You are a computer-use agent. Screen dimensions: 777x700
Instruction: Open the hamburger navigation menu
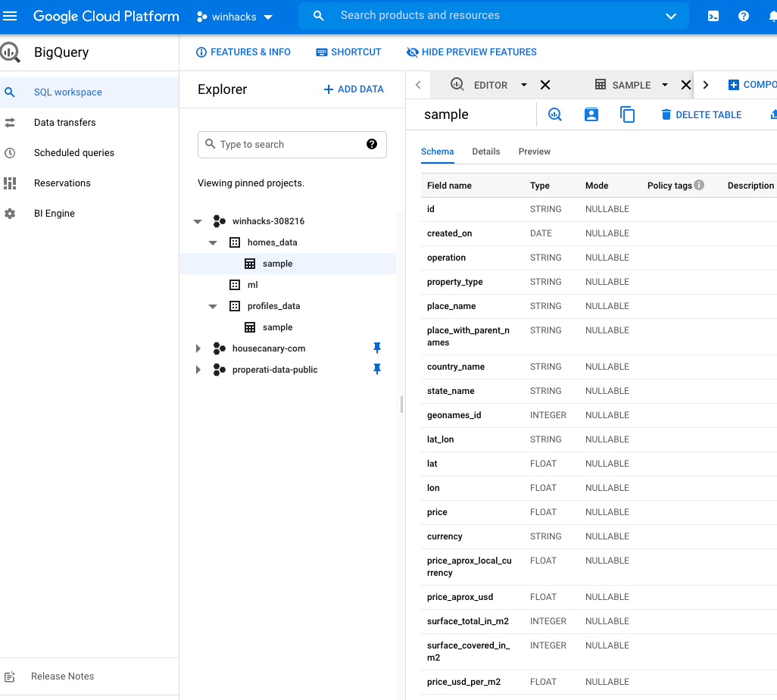[x=10, y=17]
